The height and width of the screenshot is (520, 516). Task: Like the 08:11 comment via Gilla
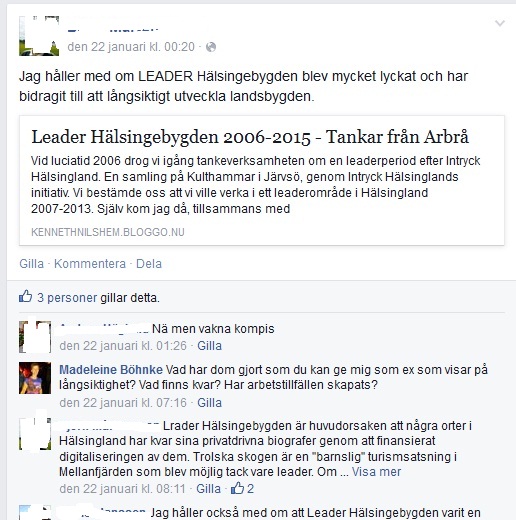pos(208,489)
